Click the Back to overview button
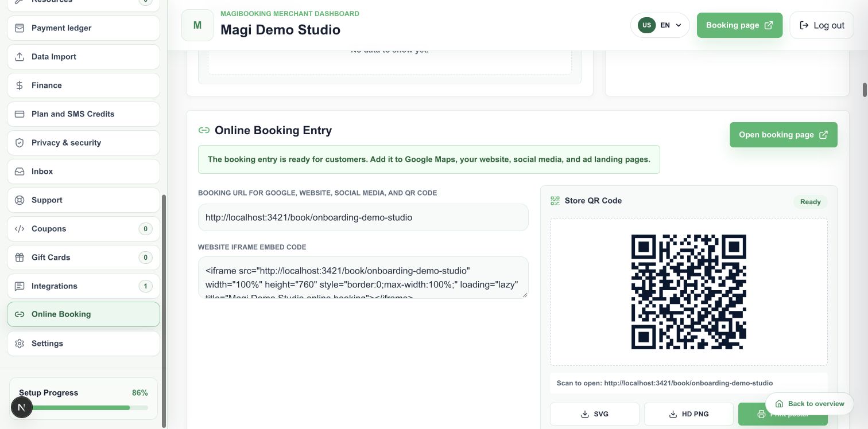The height and width of the screenshot is (429, 868). [x=809, y=404]
